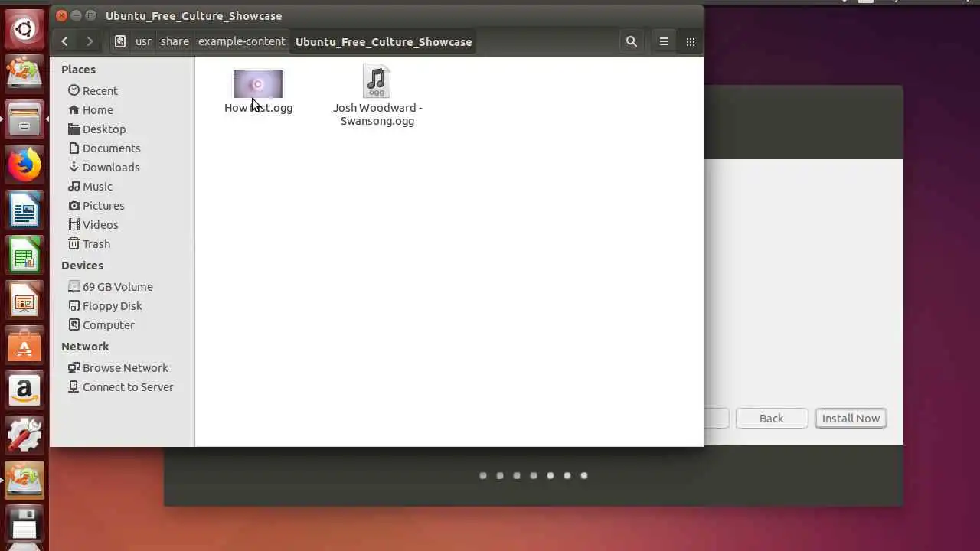Open LibreOffice Calc from the dock
Image resolution: width=980 pixels, height=551 pixels.
[x=24, y=255]
